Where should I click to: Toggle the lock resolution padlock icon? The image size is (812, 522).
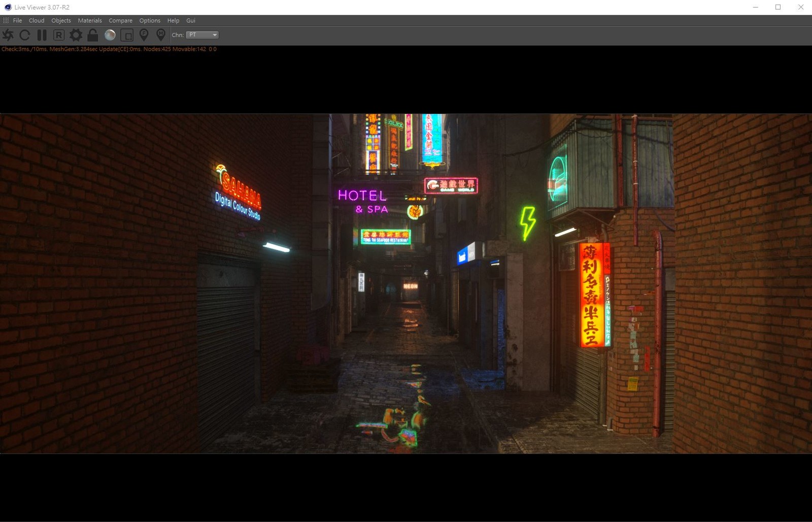[92, 35]
